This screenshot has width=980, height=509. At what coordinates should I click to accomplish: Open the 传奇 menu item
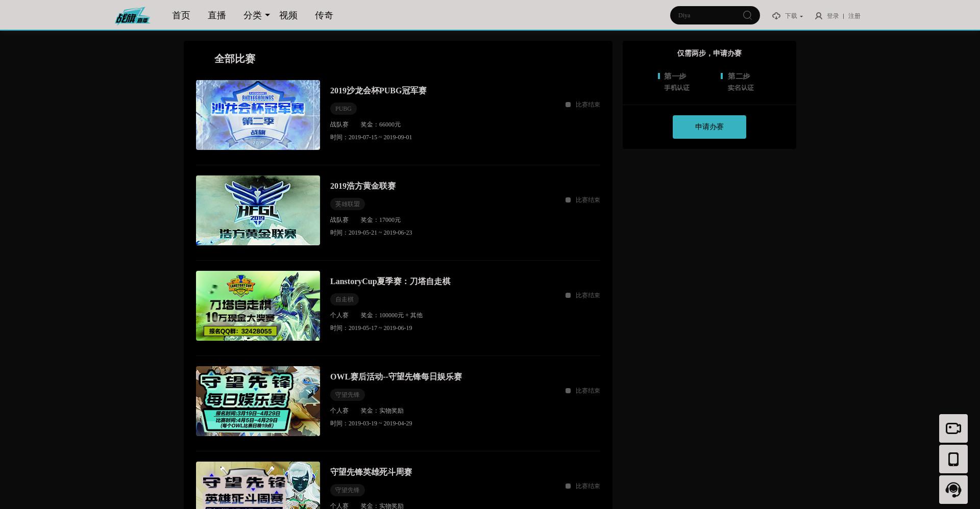324,15
